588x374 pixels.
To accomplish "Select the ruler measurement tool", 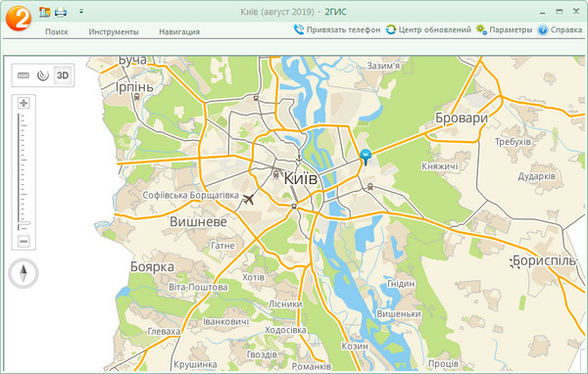I will 24,75.
